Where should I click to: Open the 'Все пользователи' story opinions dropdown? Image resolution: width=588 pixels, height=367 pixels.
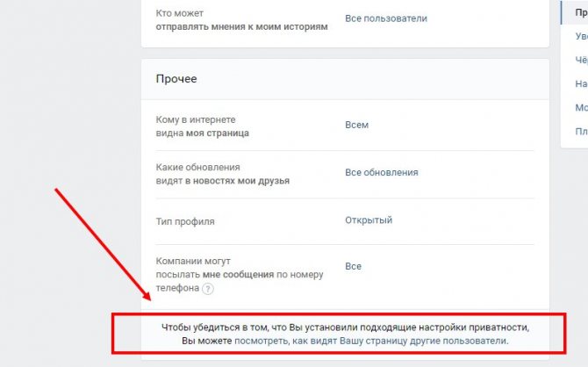point(385,18)
